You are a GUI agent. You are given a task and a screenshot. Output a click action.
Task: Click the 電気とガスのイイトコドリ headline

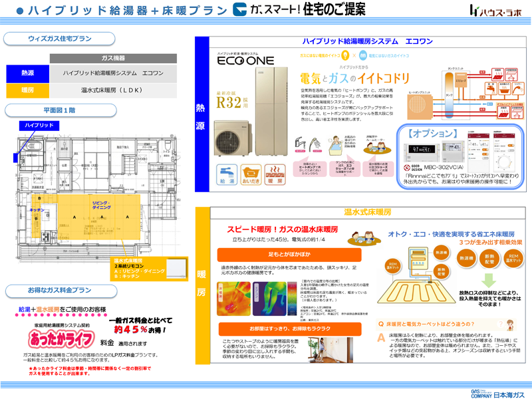pyautogui.click(x=355, y=78)
